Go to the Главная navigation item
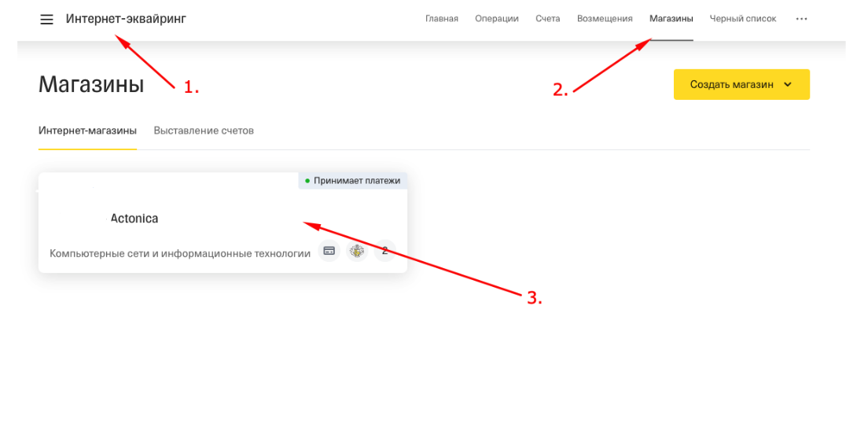868x427 pixels. coord(441,19)
